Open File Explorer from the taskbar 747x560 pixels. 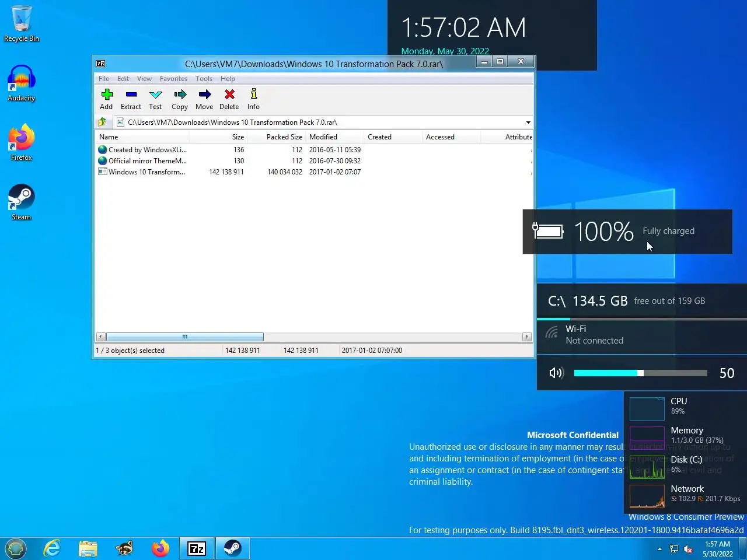(88, 548)
